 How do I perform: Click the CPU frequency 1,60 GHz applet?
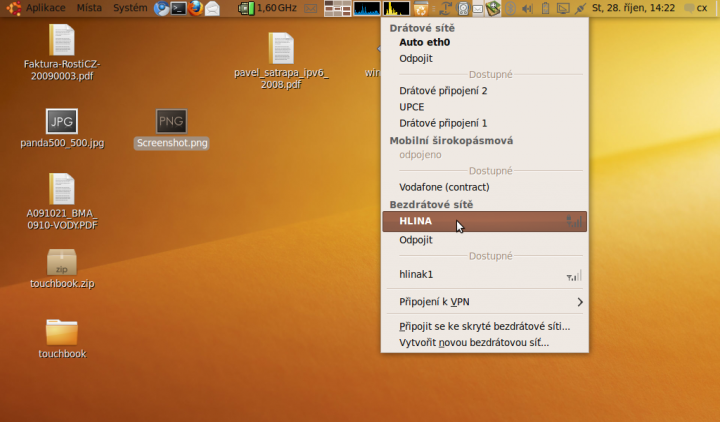(268, 8)
